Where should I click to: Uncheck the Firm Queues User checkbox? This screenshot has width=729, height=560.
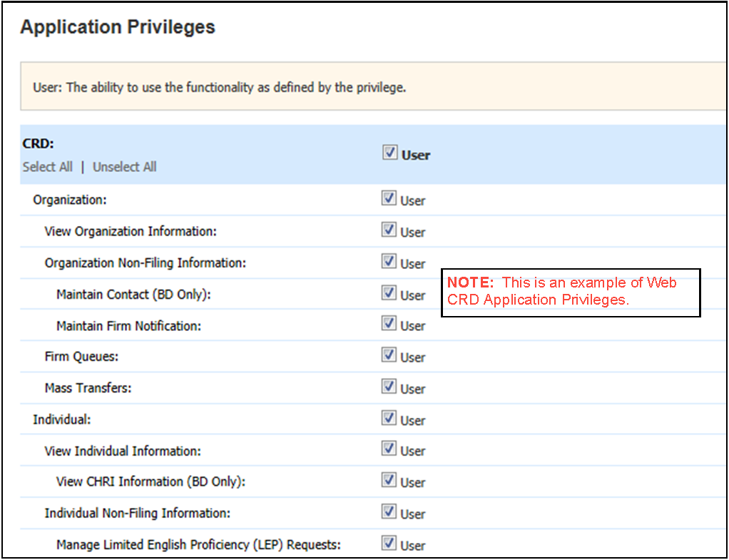tap(389, 355)
